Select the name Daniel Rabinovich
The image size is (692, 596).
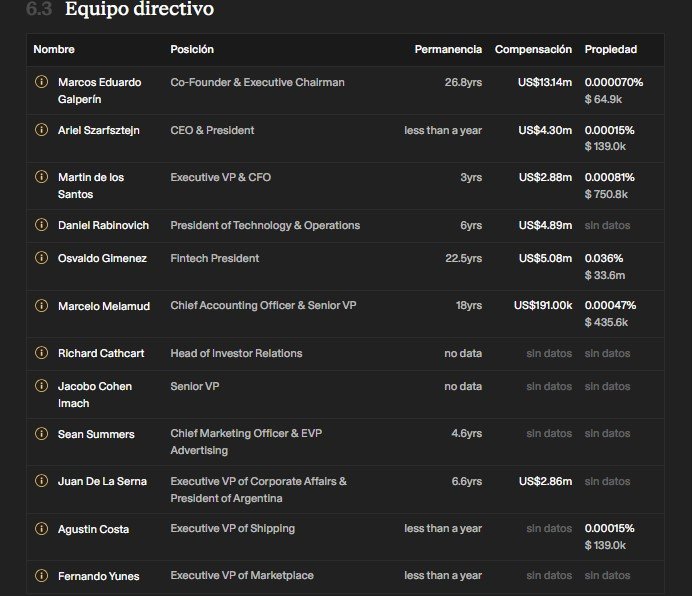[x=103, y=225]
